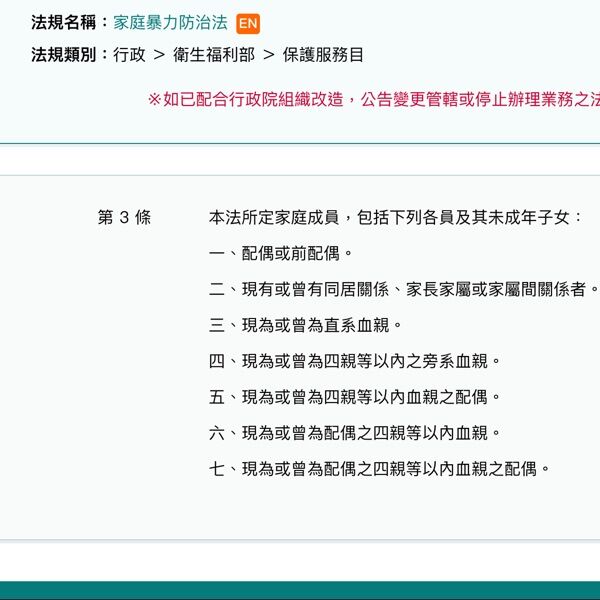Click the opening sentence 本法所定家庭成員

395,217
